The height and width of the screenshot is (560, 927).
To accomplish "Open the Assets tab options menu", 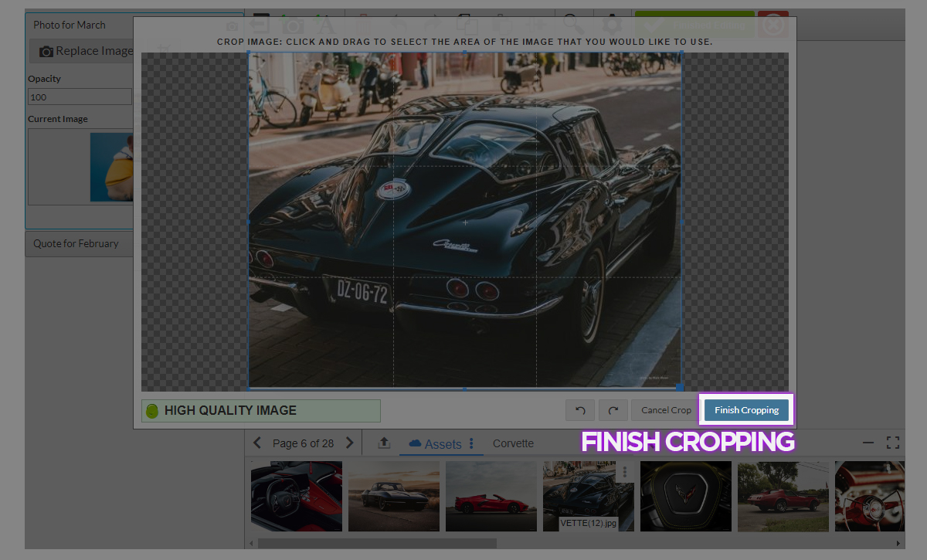I will pyautogui.click(x=472, y=444).
